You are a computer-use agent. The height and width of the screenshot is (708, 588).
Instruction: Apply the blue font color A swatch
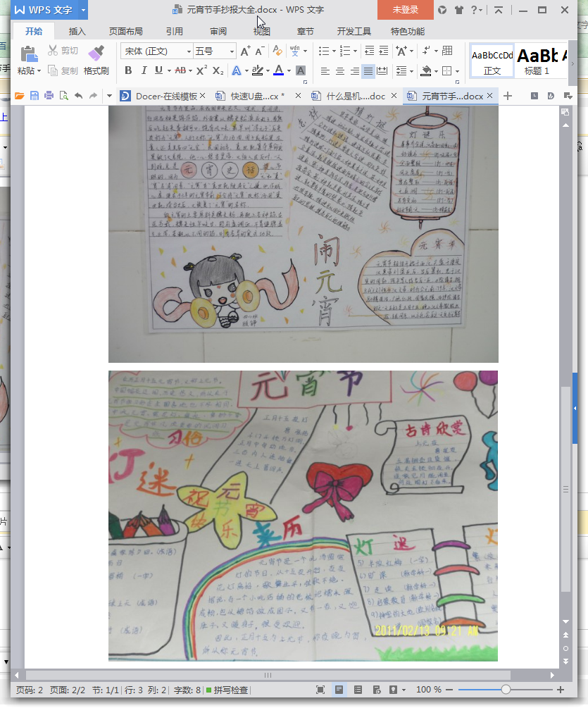coord(279,70)
